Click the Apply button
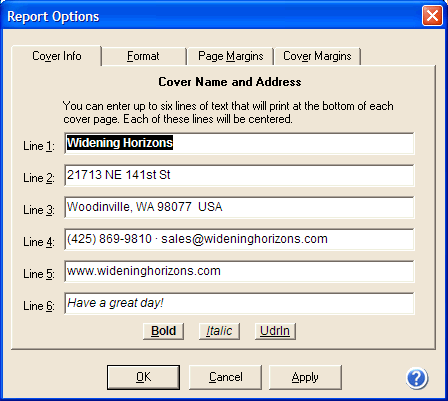This screenshot has width=448, height=401. [x=305, y=377]
